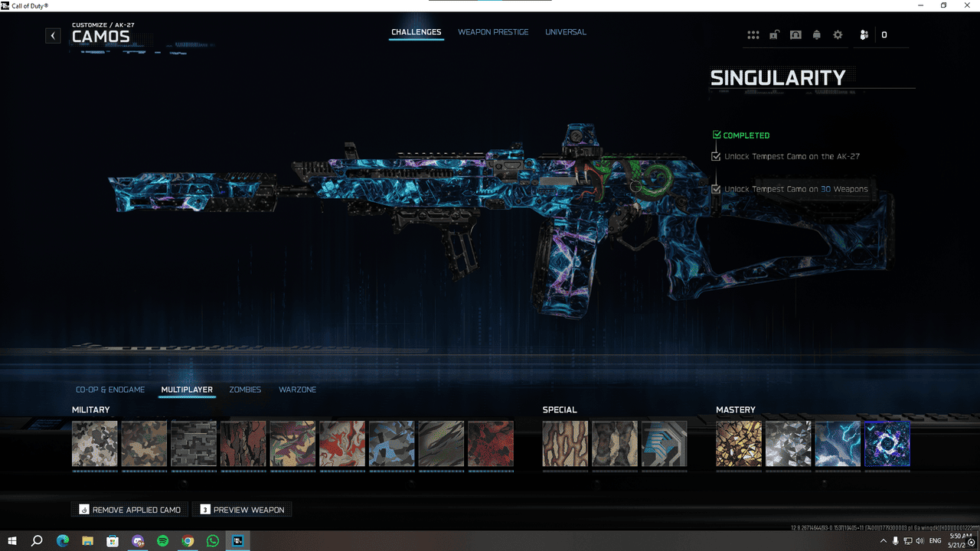
Task: Select the tan-brown second Military camo
Action: click(x=144, y=444)
